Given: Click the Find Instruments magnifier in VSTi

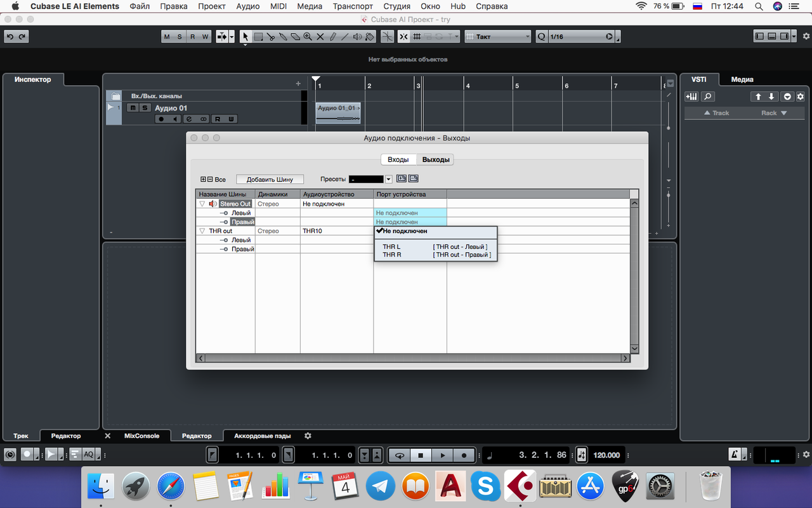Looking at the screenshot, I should [x=707, y=97].
